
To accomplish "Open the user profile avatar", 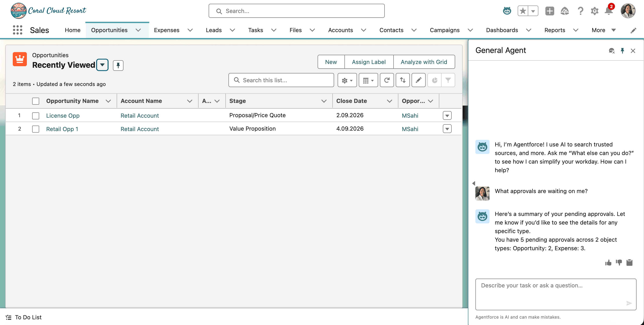I will (628, 11).
